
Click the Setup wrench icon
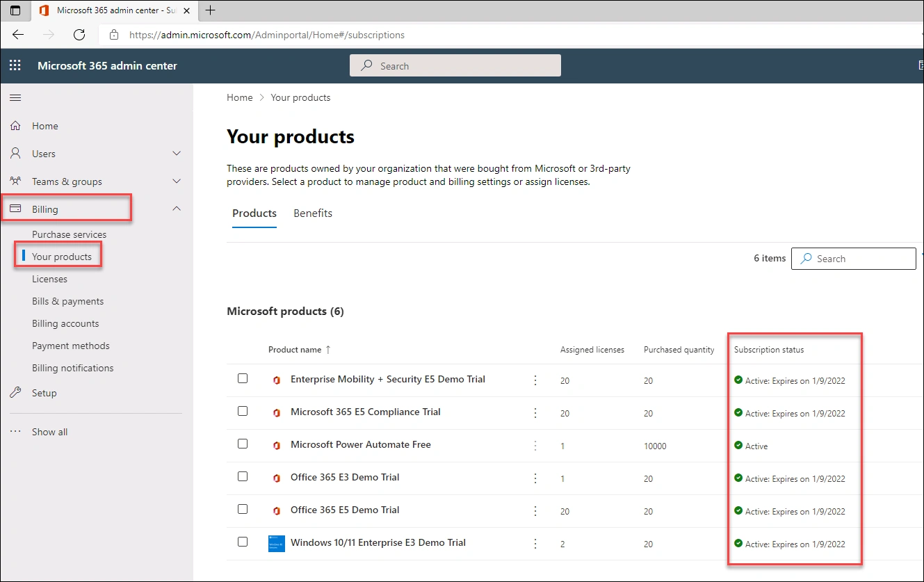[15, 393]
